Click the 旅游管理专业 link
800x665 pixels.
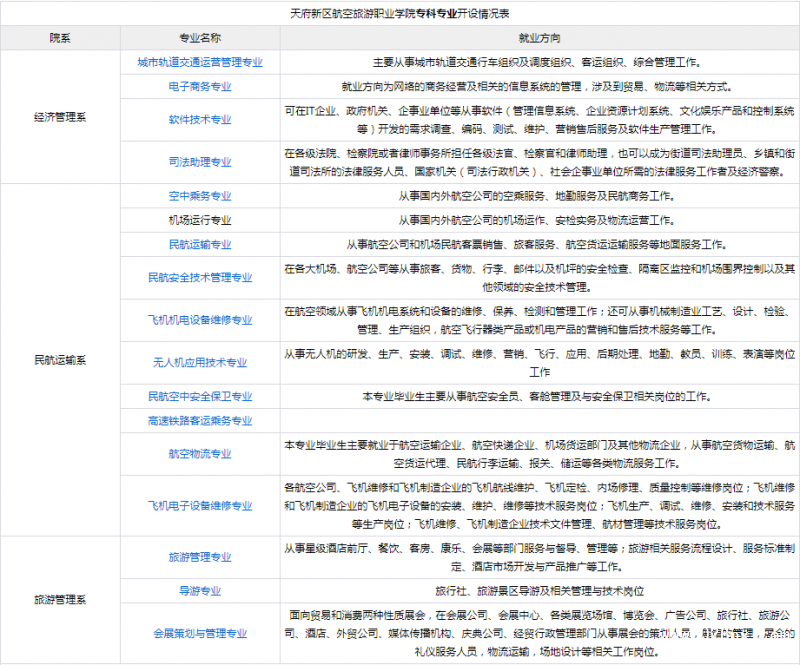(200, 557)
